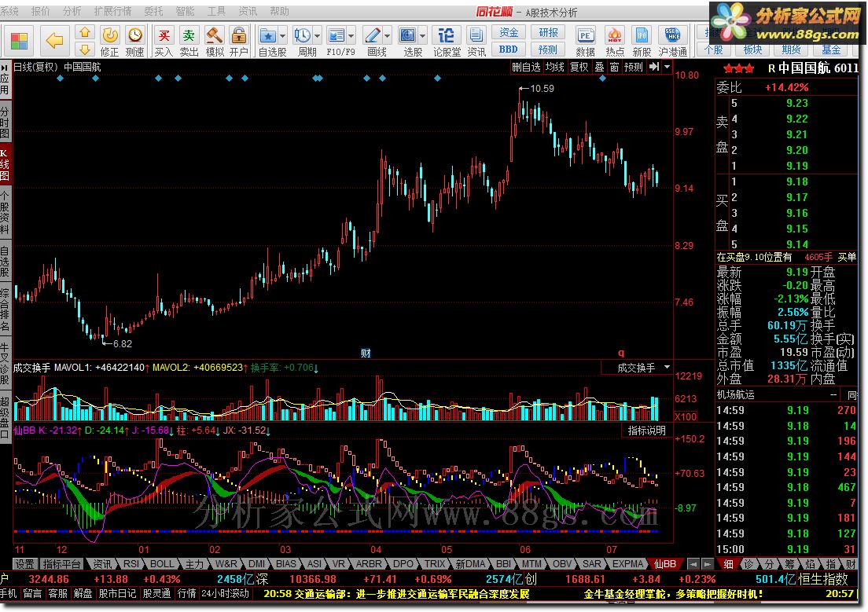This screenshot has height=612, width=868.
Task: Open the 扩展行情 extended quotes menu
Action: coord(113,11)
